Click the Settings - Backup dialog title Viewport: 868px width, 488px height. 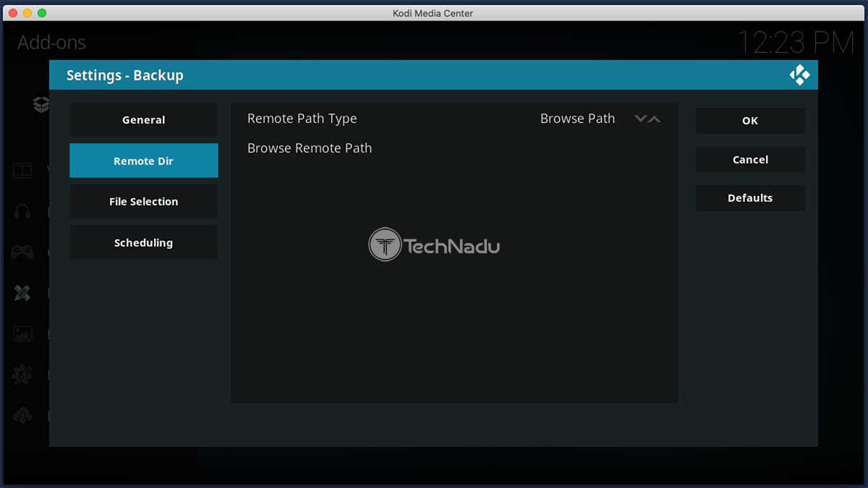tap(125, 75)
